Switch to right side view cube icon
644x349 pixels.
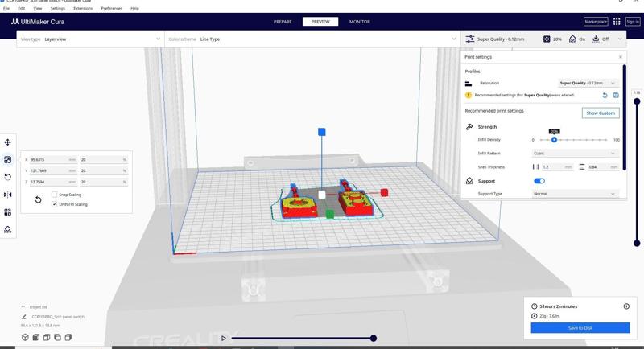pos(68,337)
